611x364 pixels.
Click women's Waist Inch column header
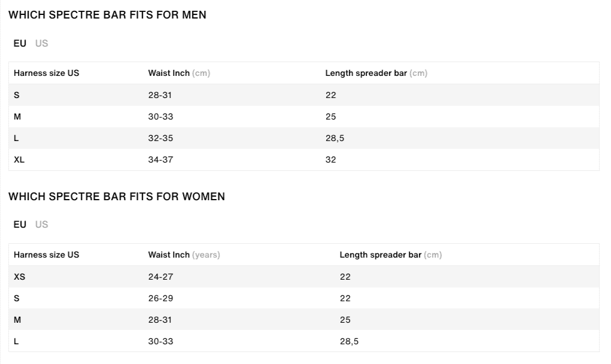coord(184,255)
